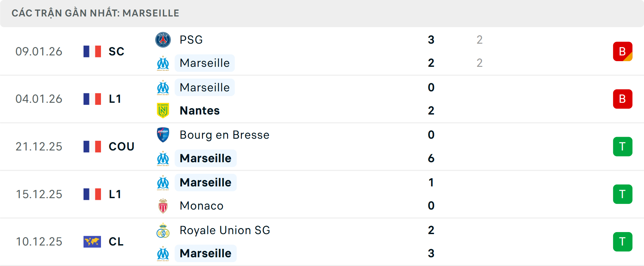This screenshot has height=266, width=644.
Task: Open the Bourg en Bresse crest icon
Action: pos(163,135)
